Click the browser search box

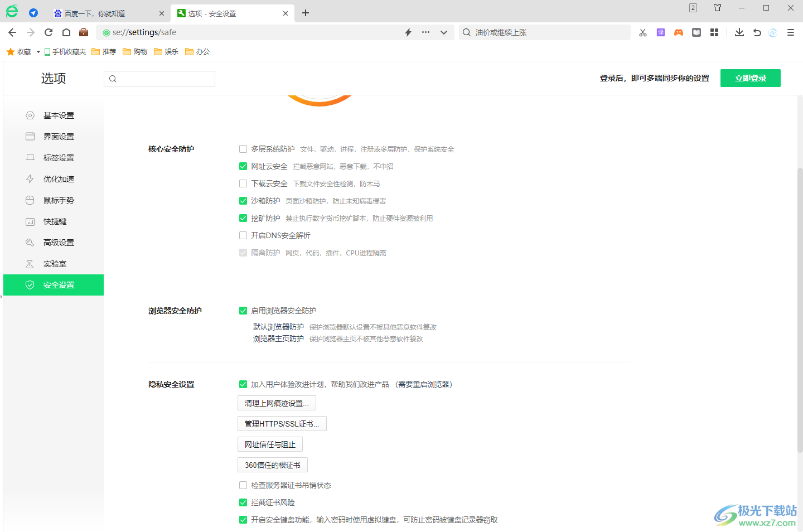544,32
